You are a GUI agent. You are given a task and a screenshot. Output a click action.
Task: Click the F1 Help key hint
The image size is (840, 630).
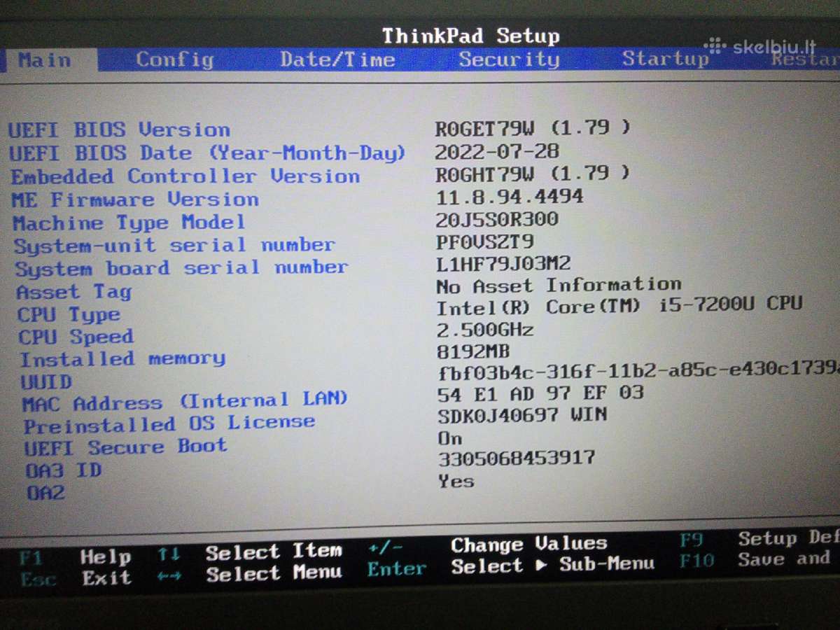[x=75, y=558]
